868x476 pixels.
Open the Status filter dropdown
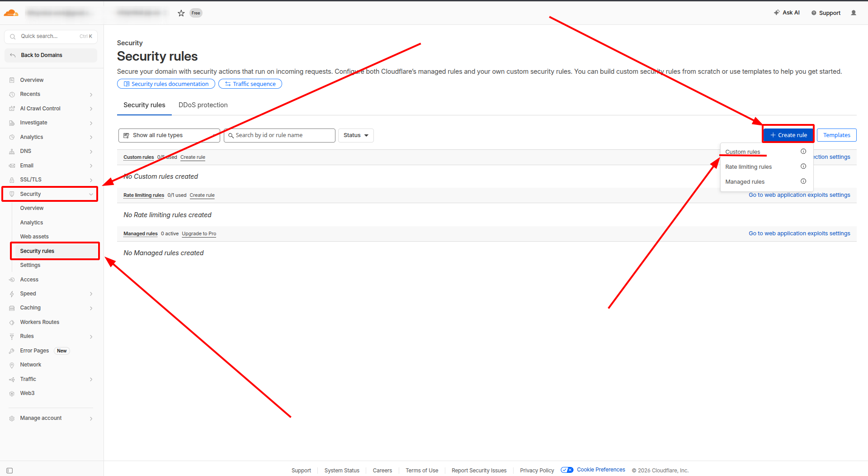(356, 135)
